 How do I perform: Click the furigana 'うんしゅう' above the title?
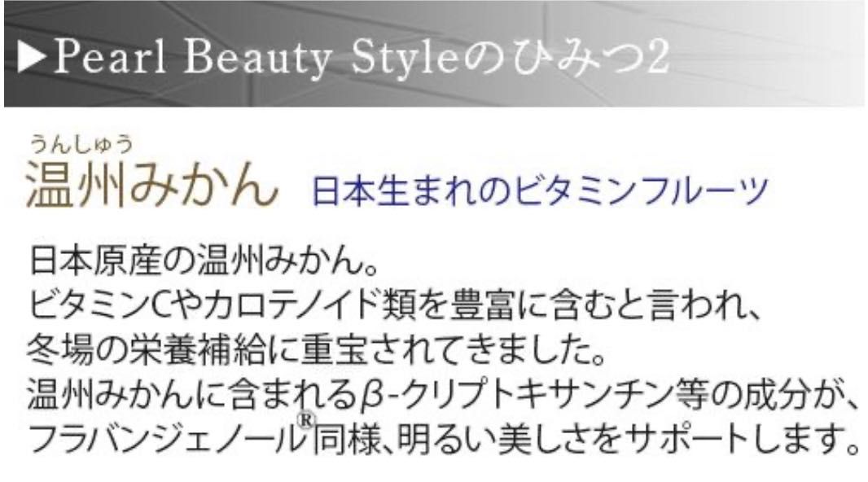point(81,143)
